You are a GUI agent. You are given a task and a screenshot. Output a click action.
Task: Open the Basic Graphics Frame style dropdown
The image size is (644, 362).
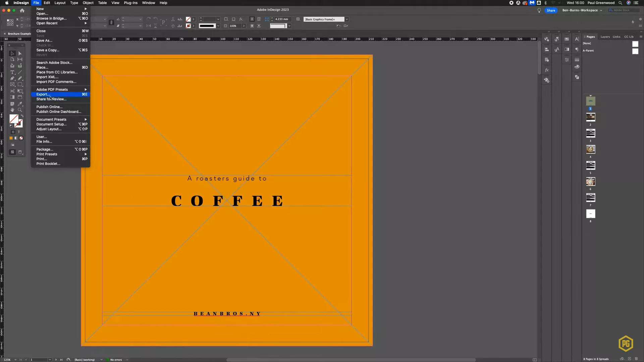click(x=347, y=19)
